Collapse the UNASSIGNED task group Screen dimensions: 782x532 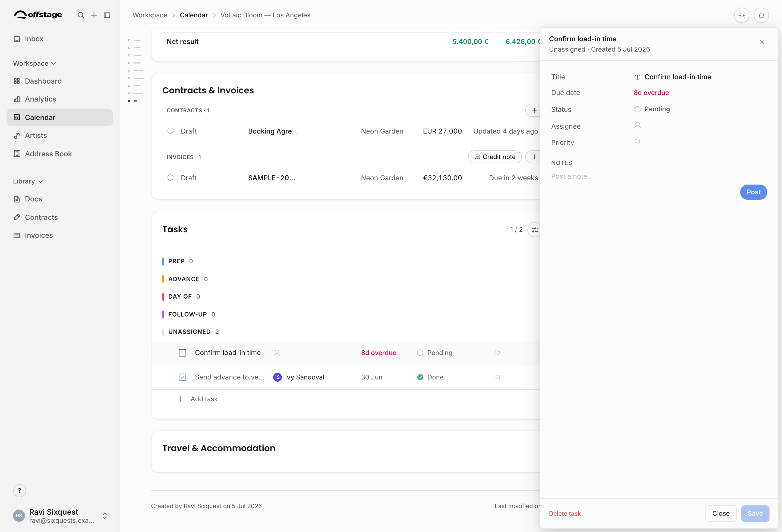pyautogui.click(x=191, y=332)
